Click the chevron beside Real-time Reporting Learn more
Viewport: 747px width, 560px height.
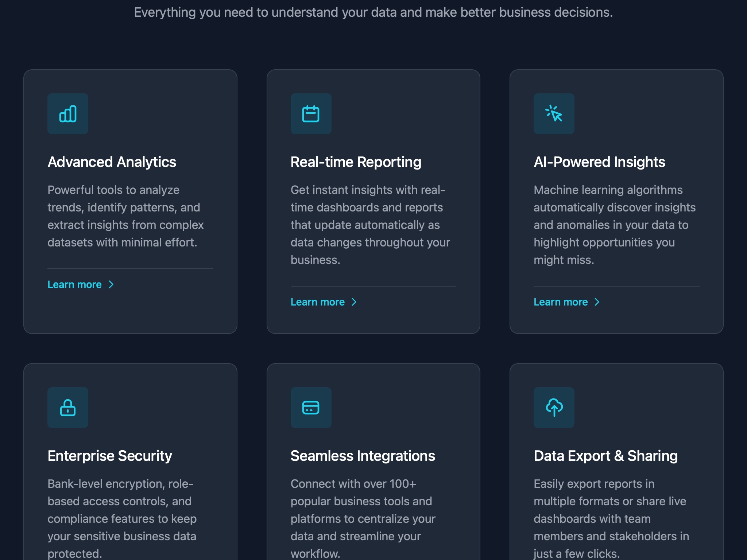click(354, 302)
